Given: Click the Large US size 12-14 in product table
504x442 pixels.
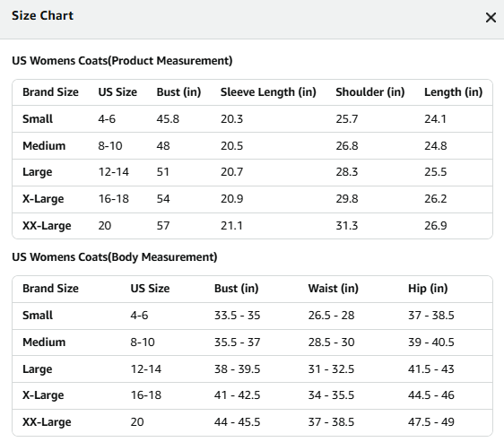Looking at the screenshot, I should click(114, 172).
